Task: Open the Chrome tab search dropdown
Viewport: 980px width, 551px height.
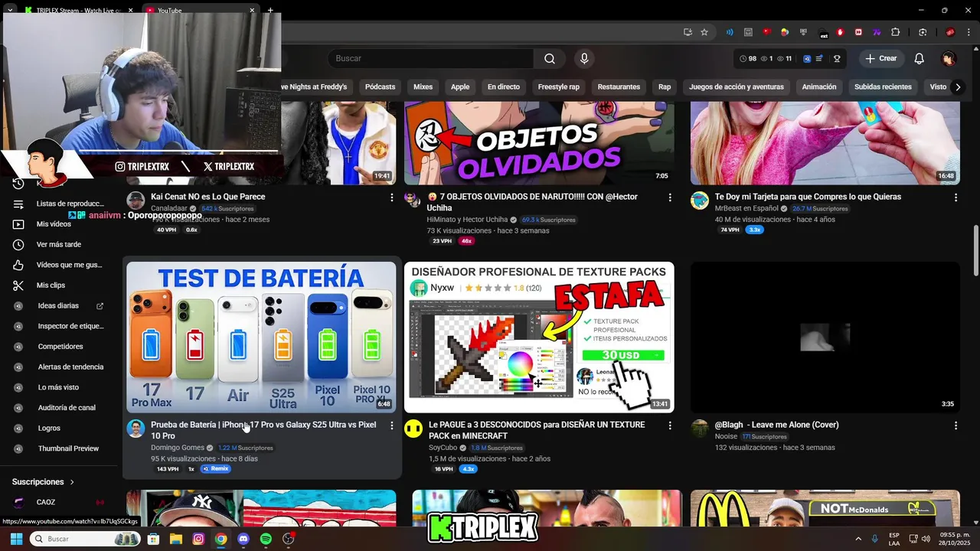Action: (x=9, y=11)
